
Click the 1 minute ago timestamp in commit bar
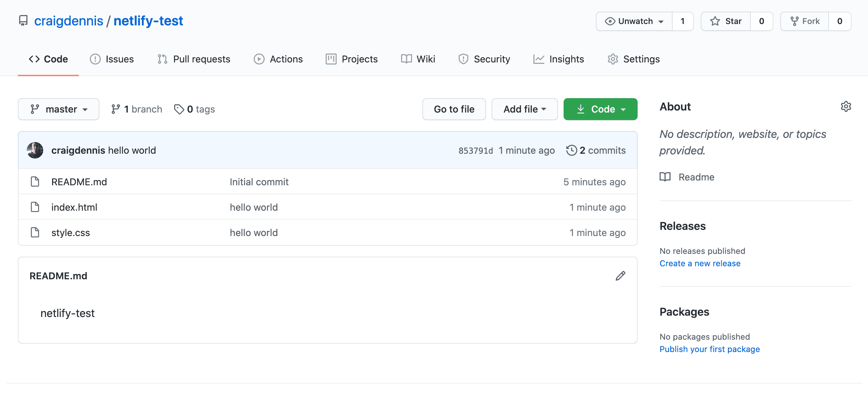(x=527, y=150)
